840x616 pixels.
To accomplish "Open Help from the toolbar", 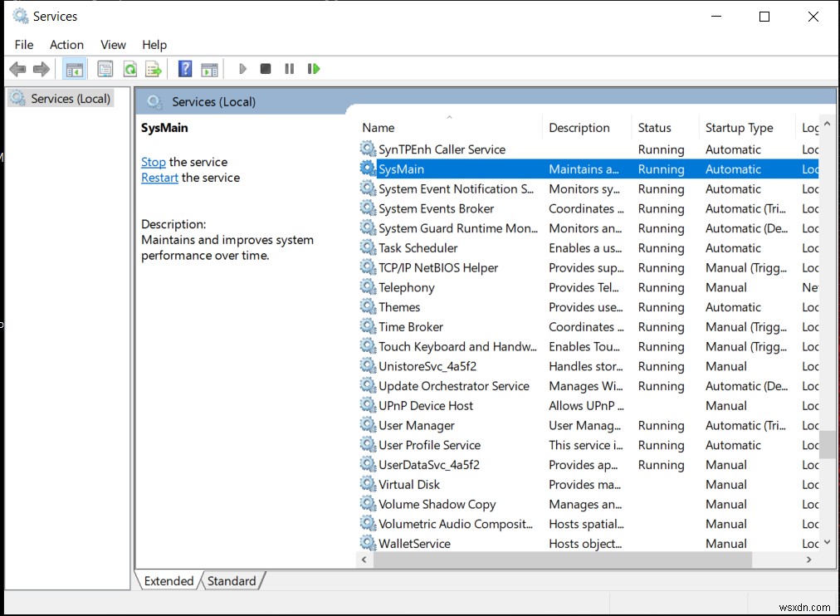I will (184, 69).
